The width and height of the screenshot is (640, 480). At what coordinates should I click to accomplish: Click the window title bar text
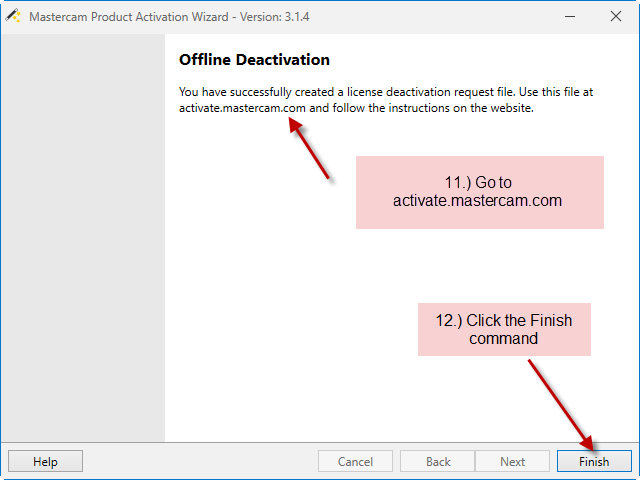click(169, 17)
